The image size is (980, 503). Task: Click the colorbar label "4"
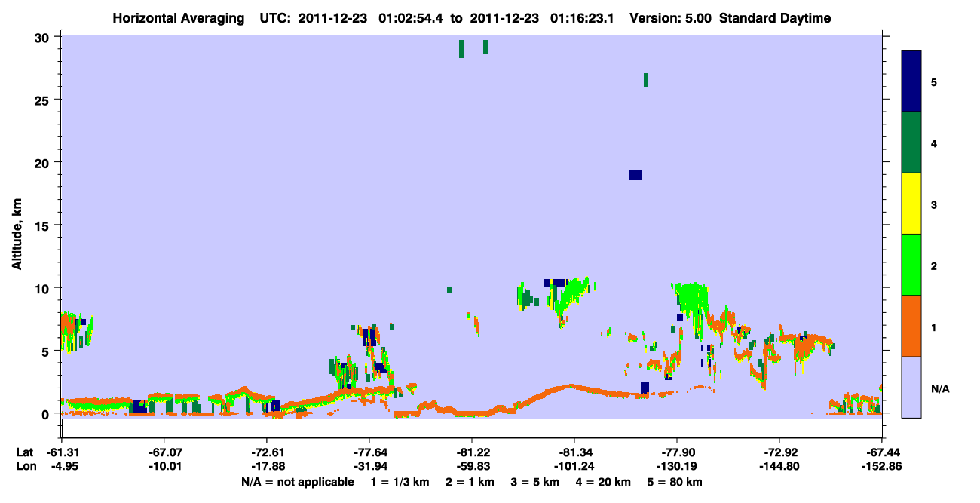[933, 143]
